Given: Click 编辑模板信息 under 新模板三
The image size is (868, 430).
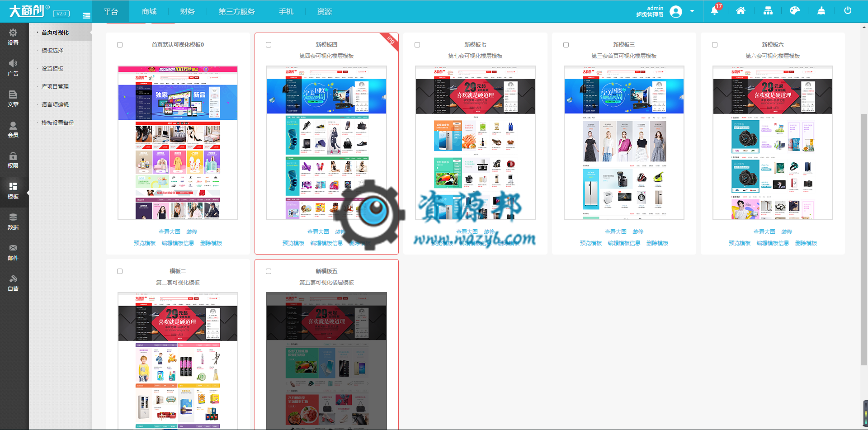Looking at the screenshot, I should coord(624,243).
